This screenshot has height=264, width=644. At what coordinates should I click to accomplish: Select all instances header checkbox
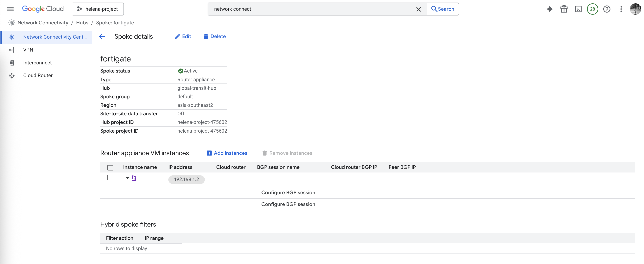110,167
